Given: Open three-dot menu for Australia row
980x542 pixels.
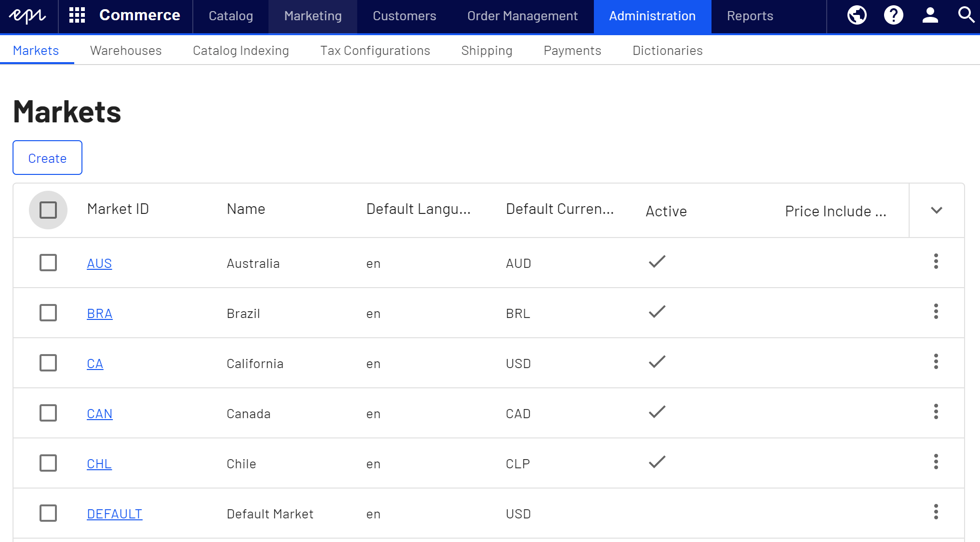Looking at the screenshot, I should pyautogui.click(x=936, y=262).
